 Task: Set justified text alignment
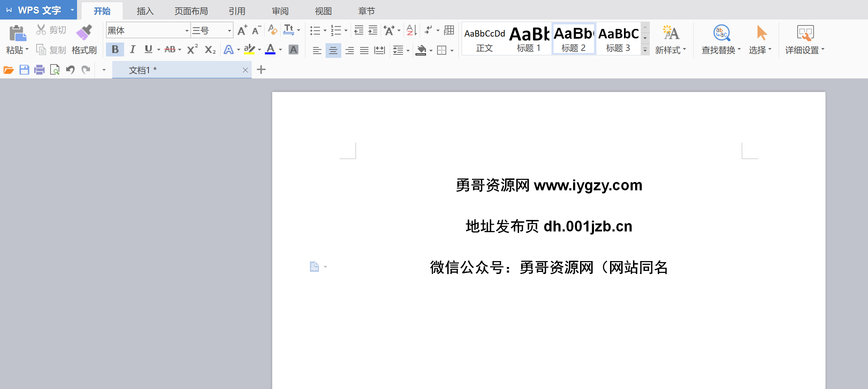[364, 51]
